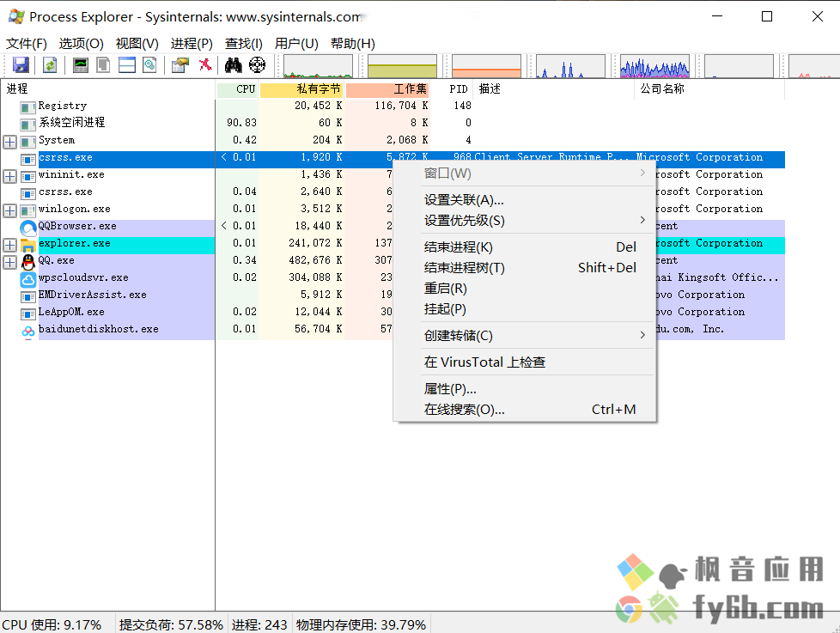Viewport: 840px width, 633px height.
Task: Sort by the CPU column header
Action: point(237,89)
